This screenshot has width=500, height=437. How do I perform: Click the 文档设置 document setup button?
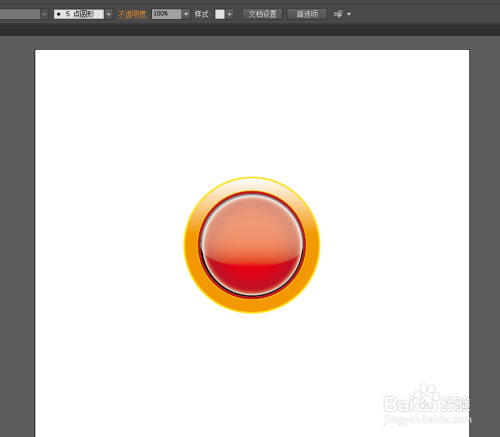pos(262,14)
